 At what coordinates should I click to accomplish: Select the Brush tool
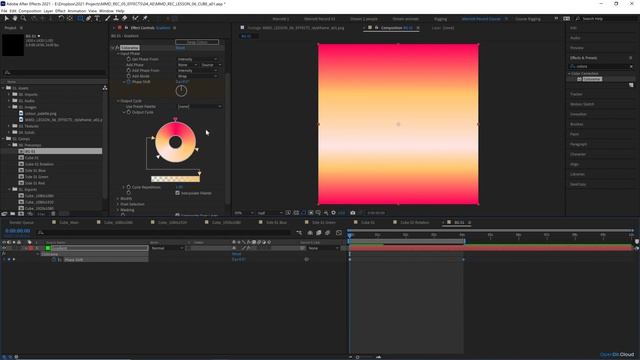(x=108, y=18)
